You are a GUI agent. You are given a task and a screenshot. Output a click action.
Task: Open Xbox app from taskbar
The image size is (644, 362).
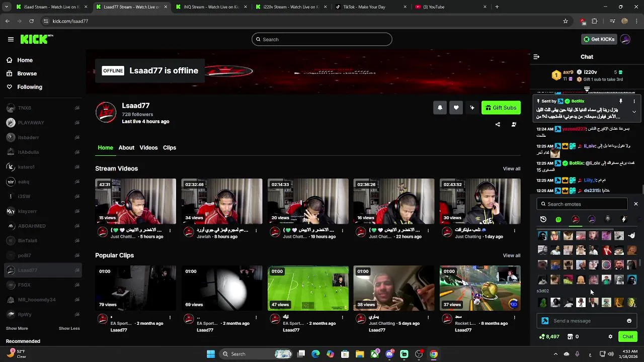tap(375, 354)
